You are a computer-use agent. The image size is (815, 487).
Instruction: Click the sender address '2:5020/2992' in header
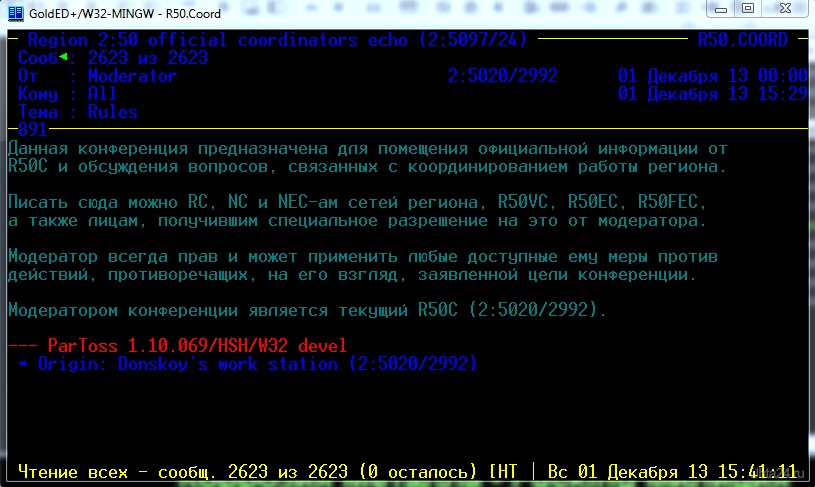pos(503,76)
